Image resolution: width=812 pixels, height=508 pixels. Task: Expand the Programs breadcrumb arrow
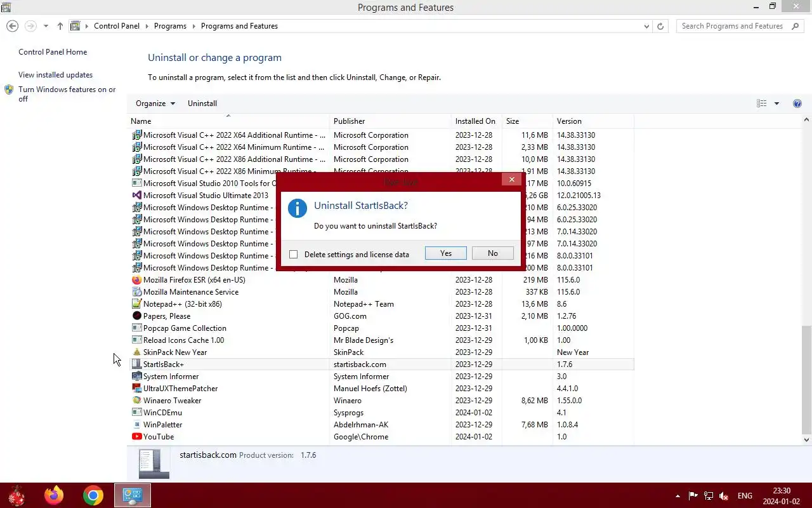(x=193, y=26)
